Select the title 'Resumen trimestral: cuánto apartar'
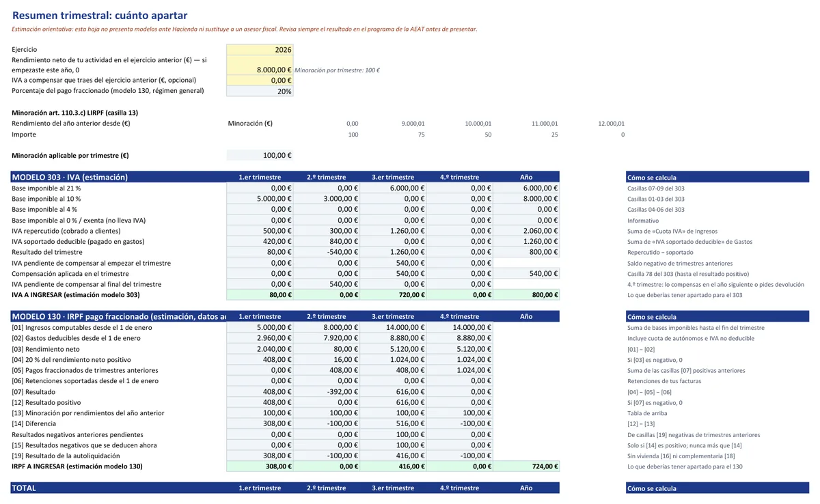Screen dimensions: 820x504 click(100, 16)
